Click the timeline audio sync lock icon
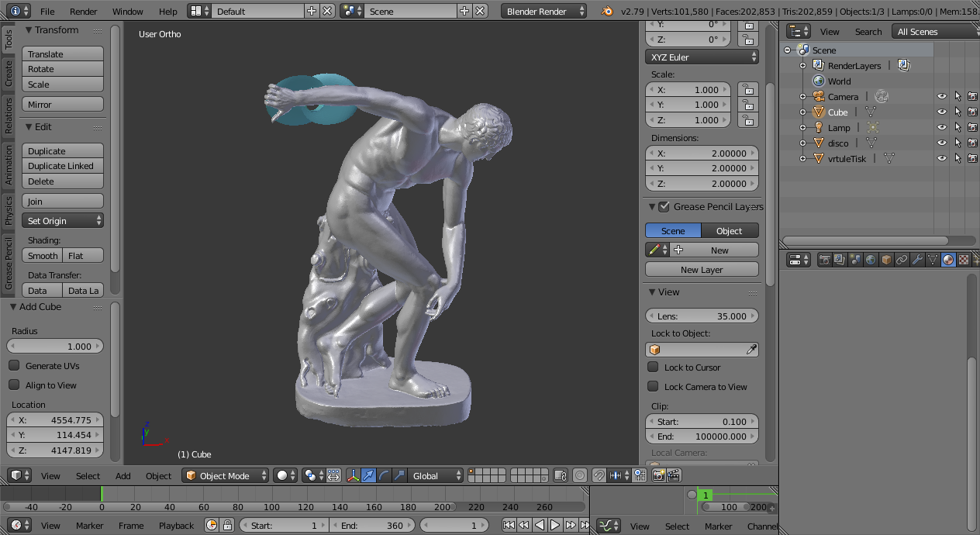The image size is (980, 535). pos(227,525)
